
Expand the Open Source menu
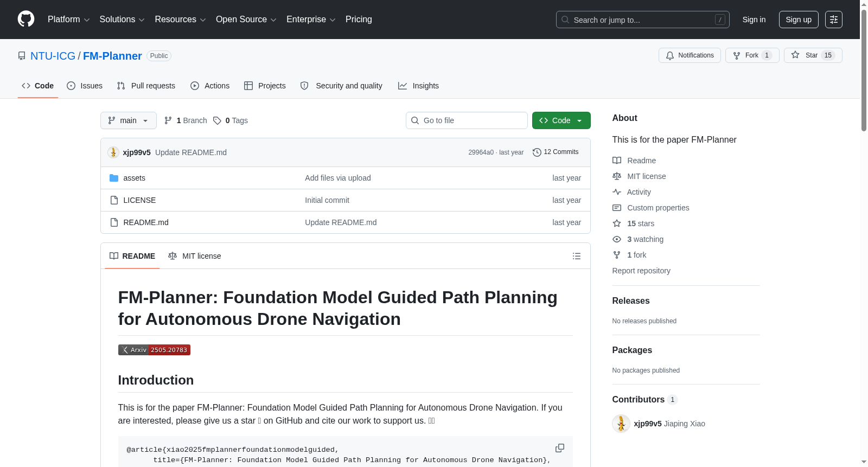point(246,20)
